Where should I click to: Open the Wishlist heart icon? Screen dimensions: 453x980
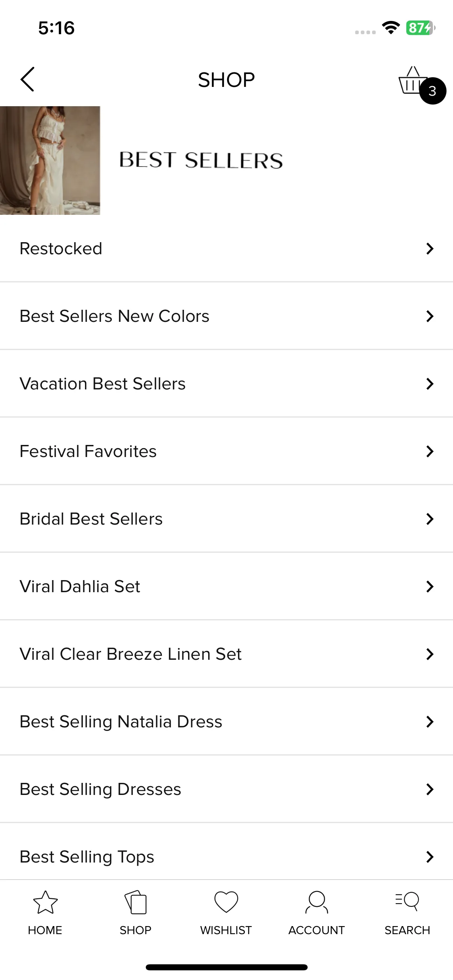tap(226, 902)
